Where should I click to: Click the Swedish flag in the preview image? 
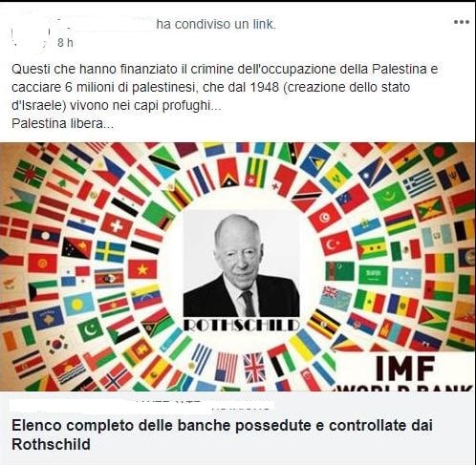pyautogui.click(x=110, y=252)
